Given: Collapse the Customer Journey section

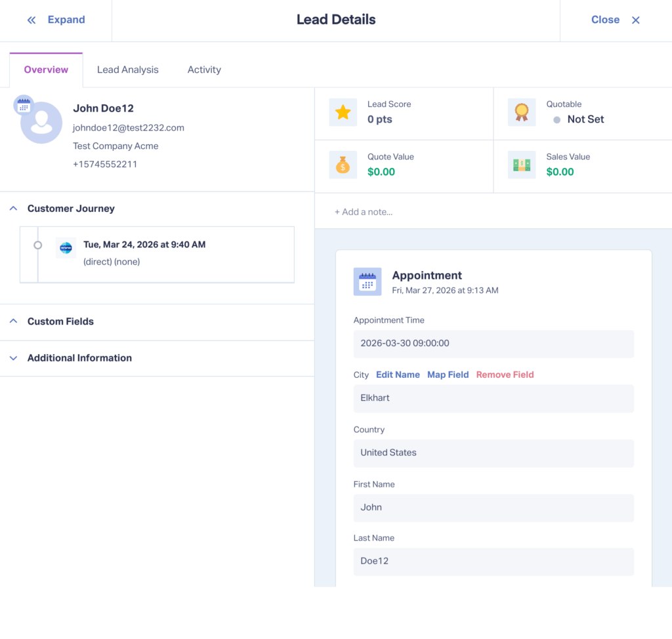Looking at the screenshot, I should coord(13,207).
